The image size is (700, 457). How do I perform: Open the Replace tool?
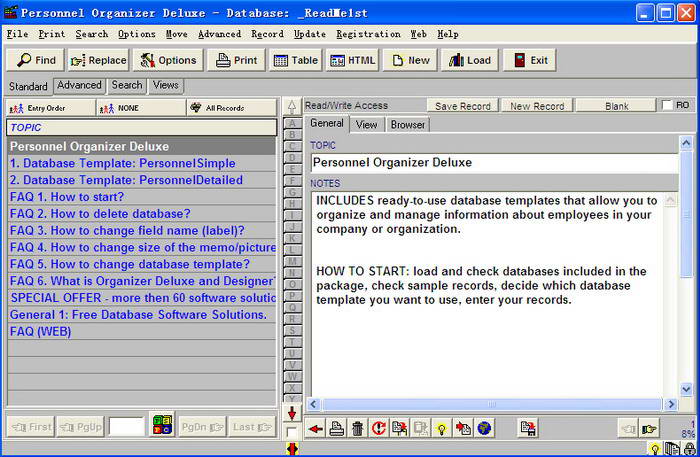pyautogui.click(x=99, y=60)
